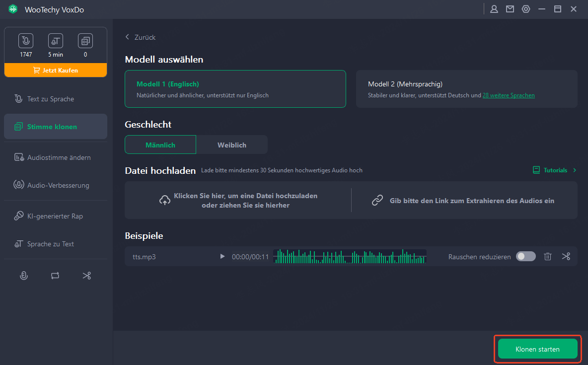
Task: Click the user account icon in title bar
Action: click(494, 9)
